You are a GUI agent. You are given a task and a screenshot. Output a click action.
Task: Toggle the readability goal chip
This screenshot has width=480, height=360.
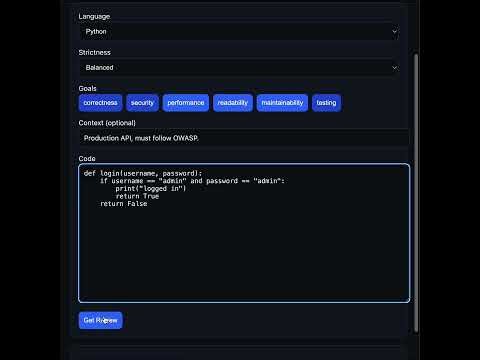(x=233, y=103)
